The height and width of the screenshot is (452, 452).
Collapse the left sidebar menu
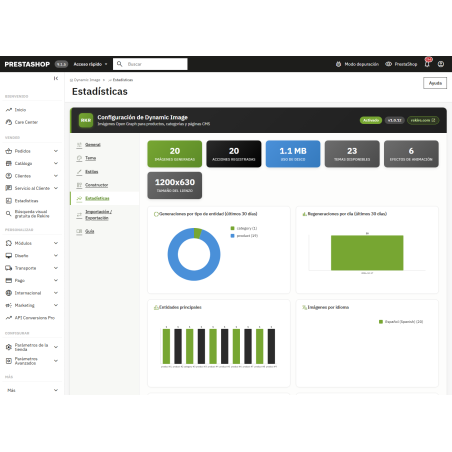[x=56, y=78]
